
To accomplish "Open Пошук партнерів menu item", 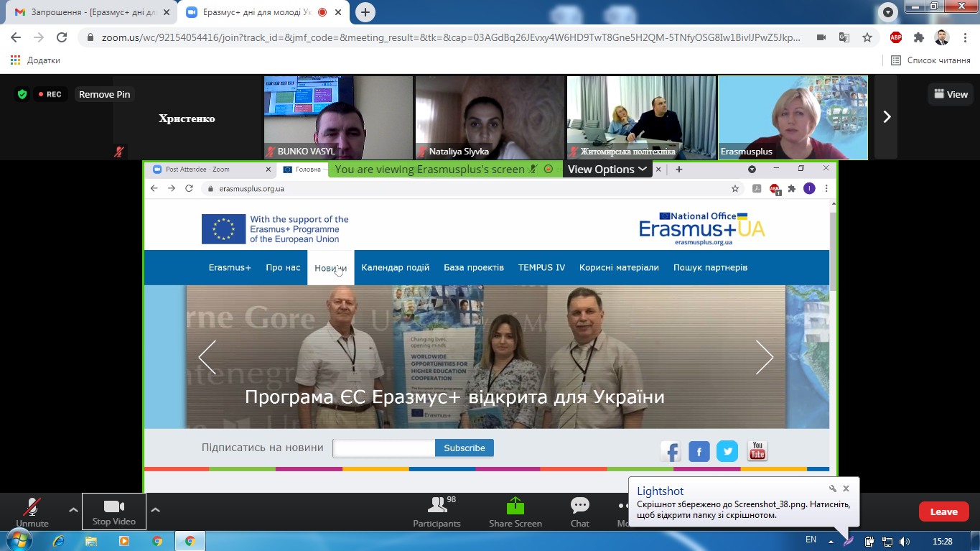I will click(x=710, y=267).
